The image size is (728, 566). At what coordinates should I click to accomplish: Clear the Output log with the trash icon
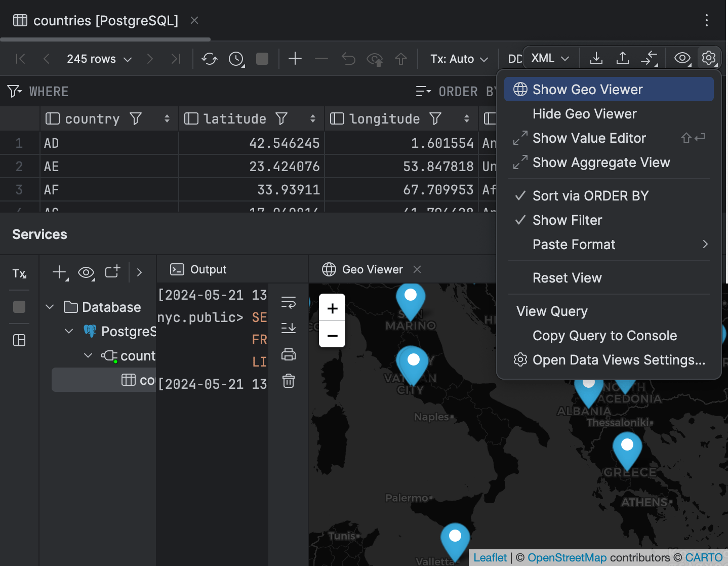pyautogui.click(x=288, y=381)
